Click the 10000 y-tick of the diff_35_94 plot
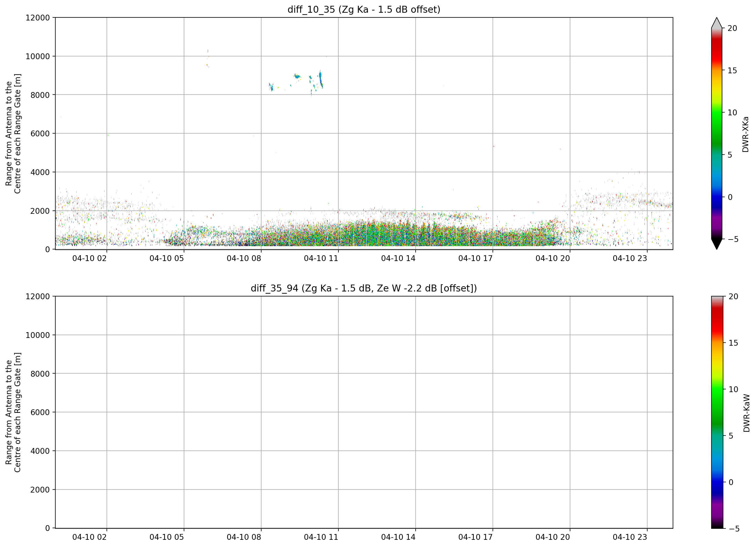 pyautogui.click(x=37, y=335)
